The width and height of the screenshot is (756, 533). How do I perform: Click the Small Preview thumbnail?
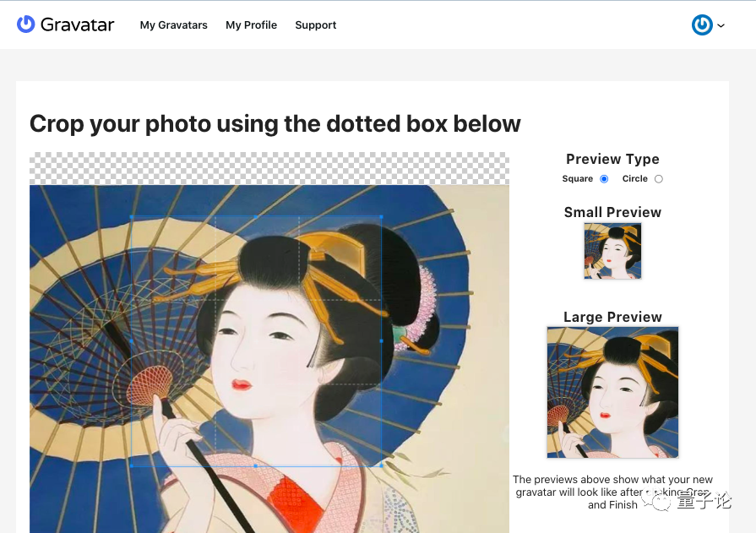[612, 251]
